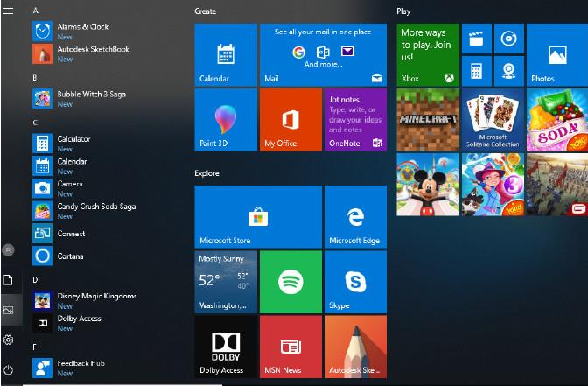Expand the Start hamburger menu
588x386 pixels.
pos(9,11)
